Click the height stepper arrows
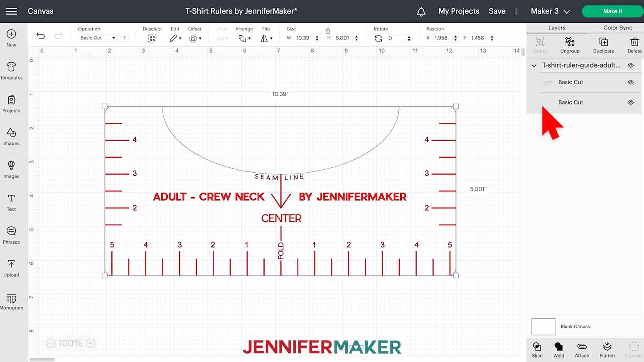Viewport: 644px width, 362px height. click(x=356, y=38)
